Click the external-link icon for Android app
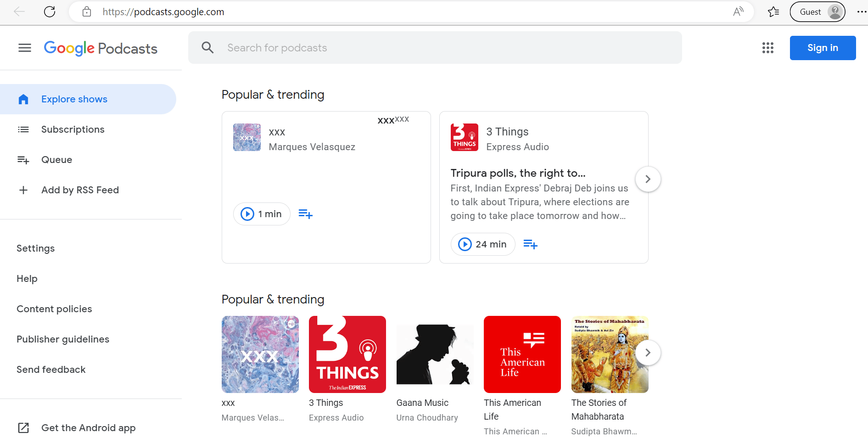 23,428
